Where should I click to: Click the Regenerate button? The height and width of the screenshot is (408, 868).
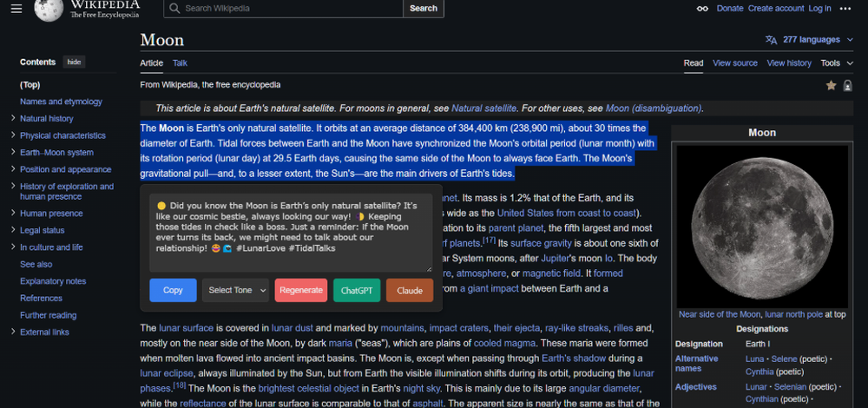coord(301,290)
